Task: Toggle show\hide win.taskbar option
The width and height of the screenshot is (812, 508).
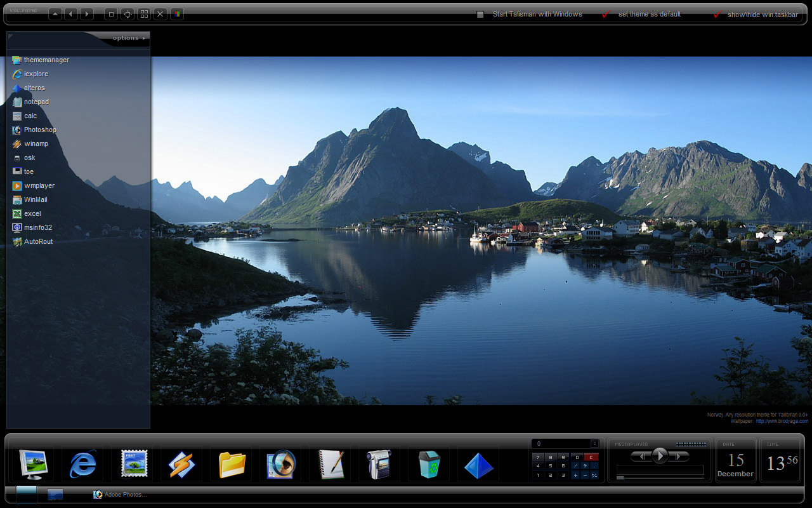Action: point(717,15)
